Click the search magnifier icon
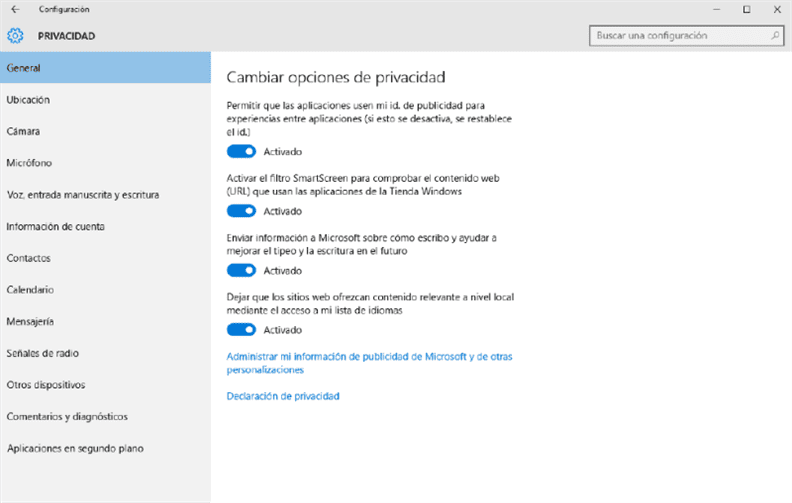This screenshot has height=503, width=792. point(775,36)
